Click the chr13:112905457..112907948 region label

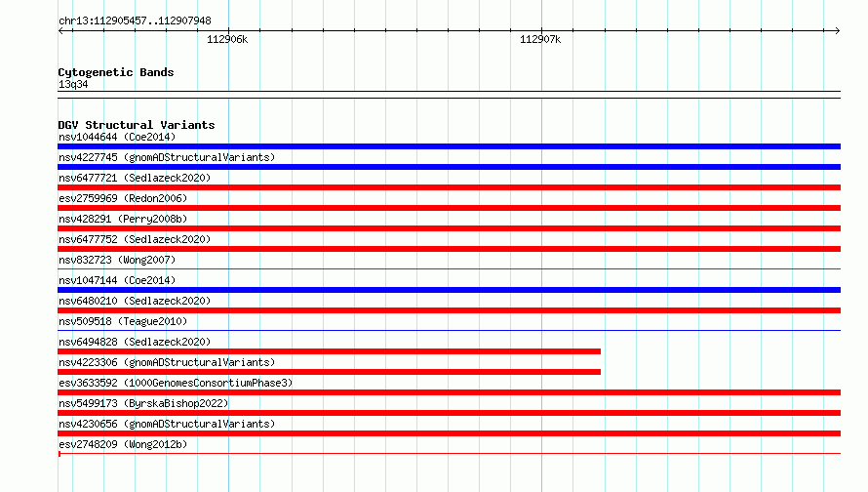pos(135,20)
